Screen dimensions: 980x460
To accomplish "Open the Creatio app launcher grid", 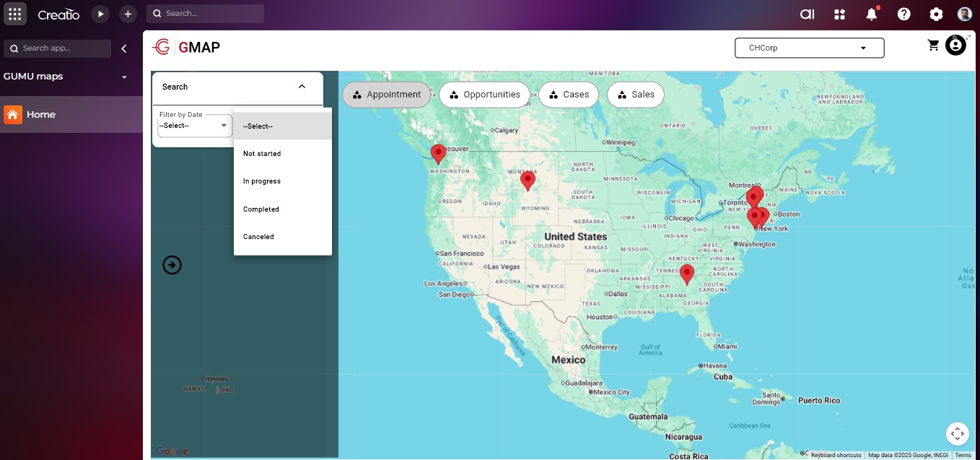I will (x=15, y=14).
